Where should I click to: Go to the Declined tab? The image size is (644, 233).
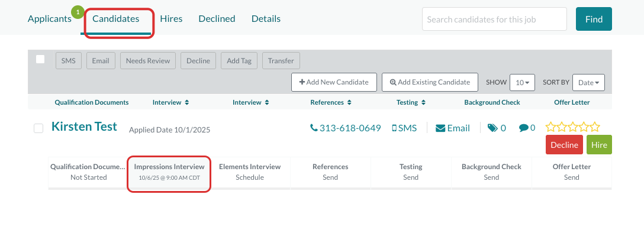(217, 18)
